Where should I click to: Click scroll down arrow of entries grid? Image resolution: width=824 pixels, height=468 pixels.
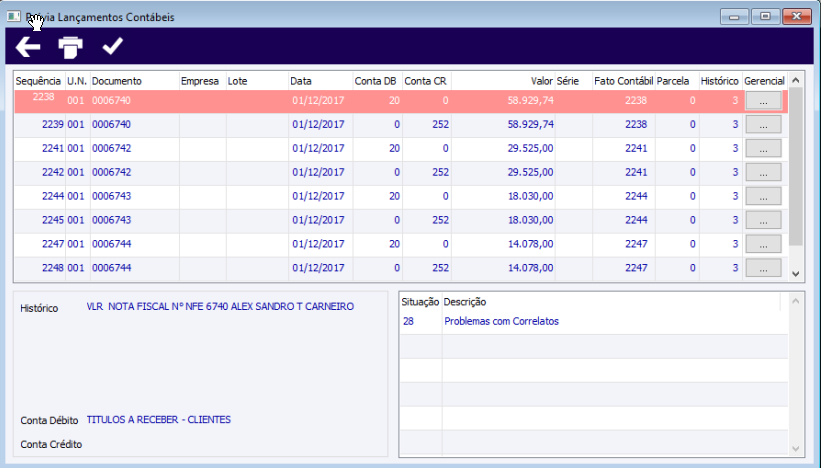[796, 274]
